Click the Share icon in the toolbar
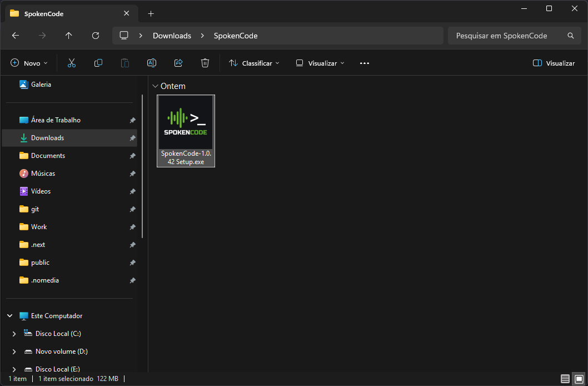The image size is (588, 386). click(178, 63)
